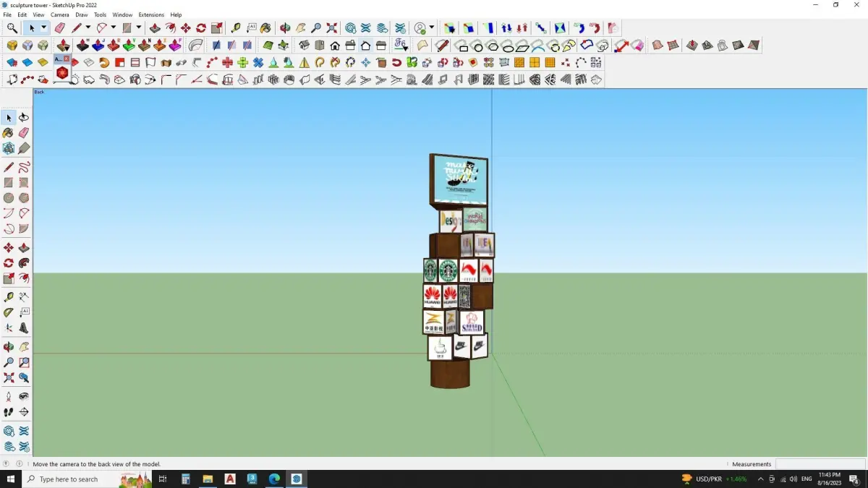Select the Paint Bucket tool in top toolbar
Viewport: 868px width, 488px height.
pos(266,28)
